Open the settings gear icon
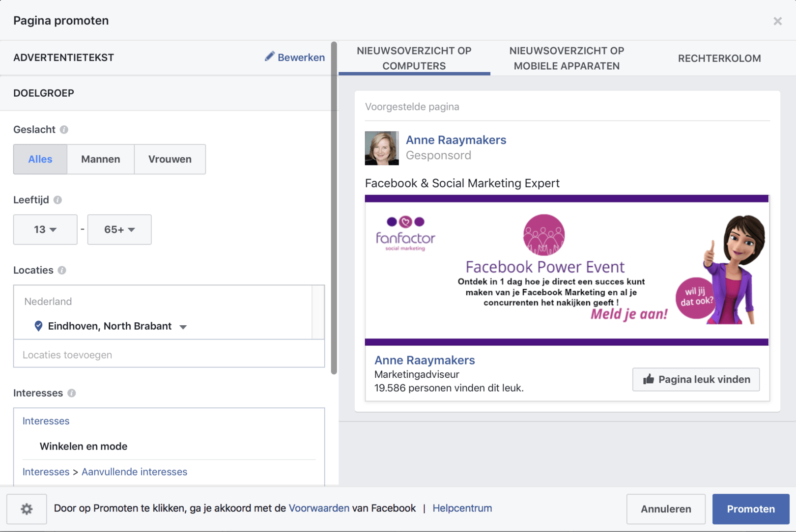Screen dimensions: 796x532 click(x=27, y=509)
